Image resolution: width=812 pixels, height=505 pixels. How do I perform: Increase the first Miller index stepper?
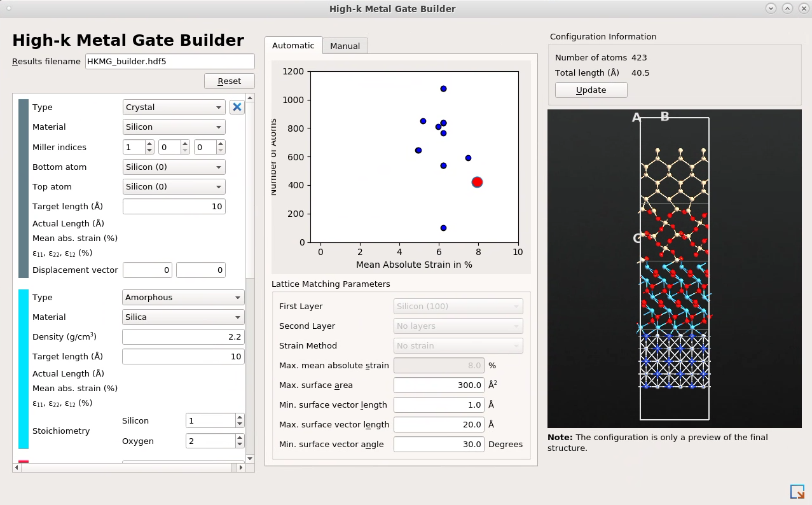149,144
